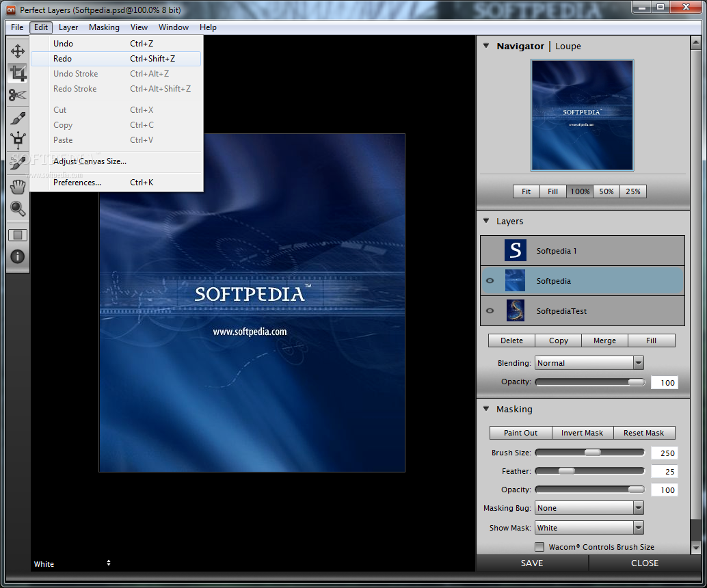Choose Redo from the Edit menu

click(x=116, y=59)
